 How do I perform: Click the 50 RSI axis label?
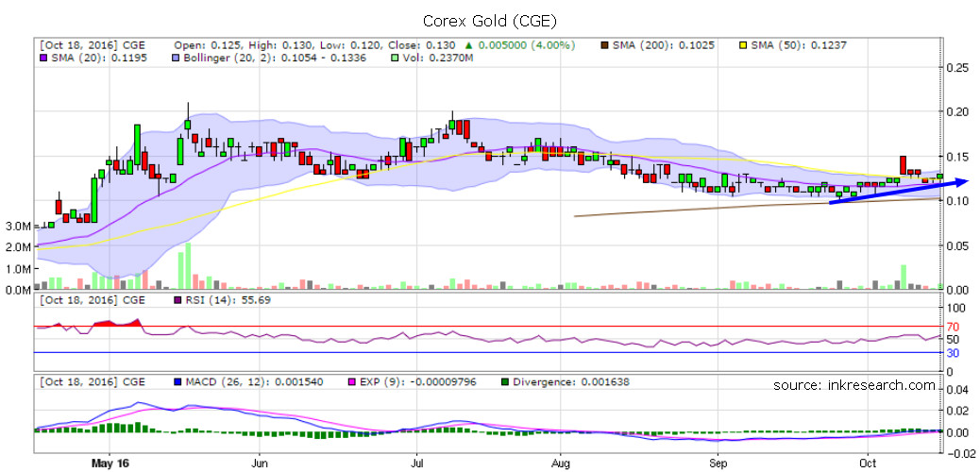(952, 340)
